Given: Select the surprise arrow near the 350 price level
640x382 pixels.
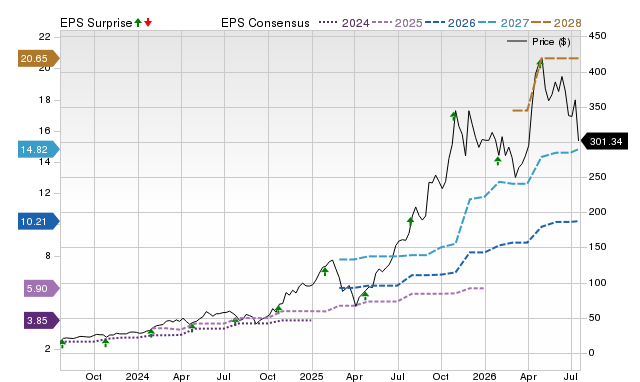Looking at the screenshot, I should [x=453, y=116].
